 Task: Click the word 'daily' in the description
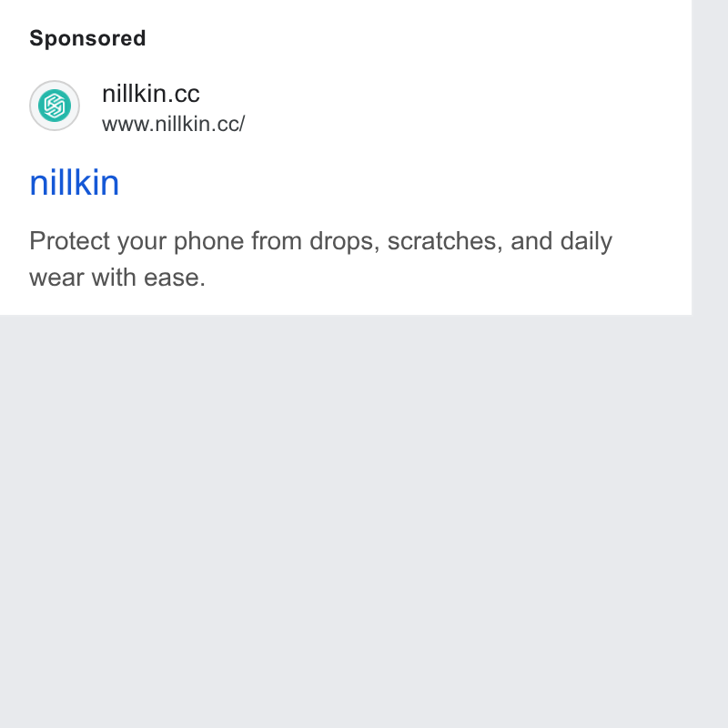pos(586,241)
